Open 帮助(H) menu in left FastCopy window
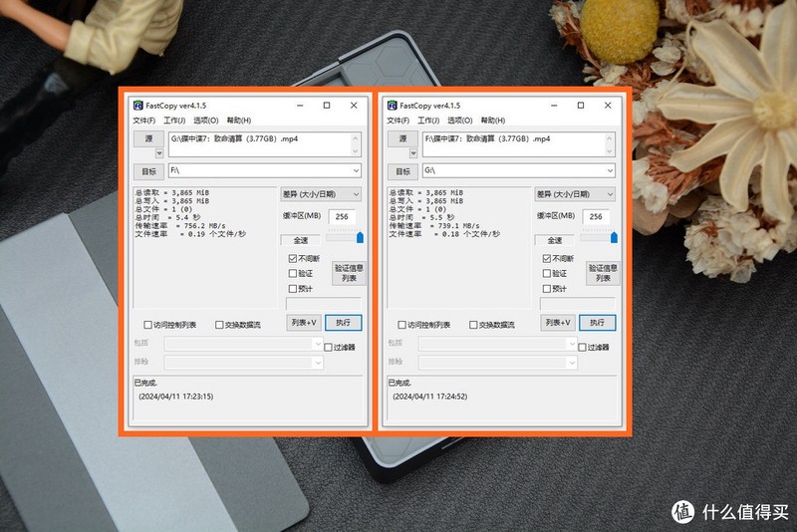 coord(239,121)
